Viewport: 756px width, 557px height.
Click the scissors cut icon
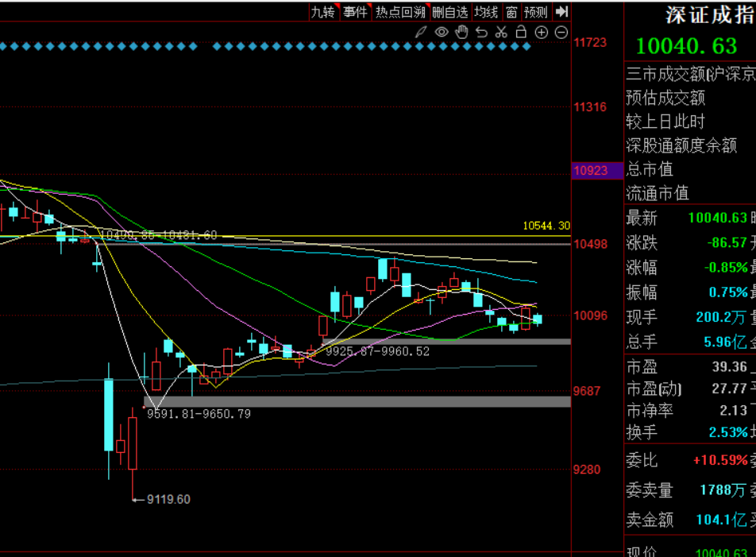[501, 33]
